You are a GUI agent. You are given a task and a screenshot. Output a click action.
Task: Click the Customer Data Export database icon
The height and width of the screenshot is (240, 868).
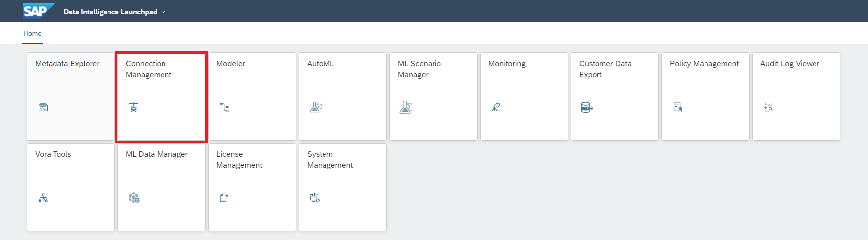pyautogui.click(x=587, y=107)
